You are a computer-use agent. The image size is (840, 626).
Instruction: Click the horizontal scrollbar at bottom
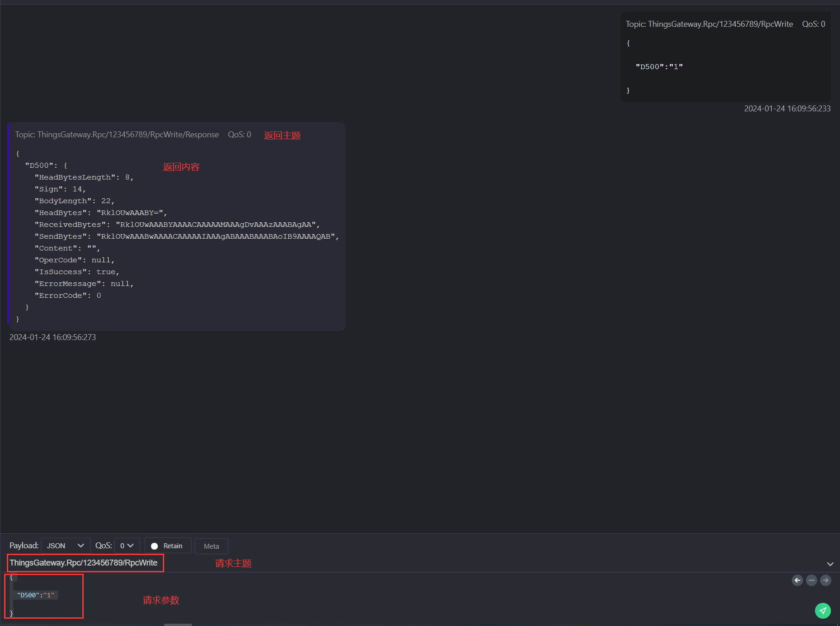tap(178, 624)
